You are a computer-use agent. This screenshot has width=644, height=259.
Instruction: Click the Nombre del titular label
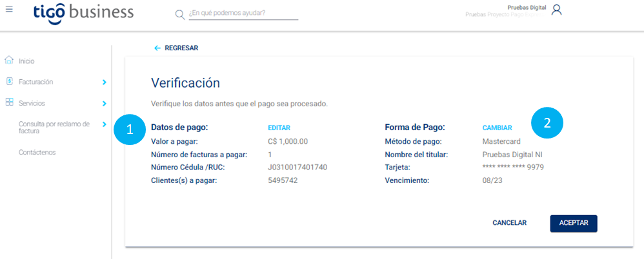tap(416, 155)
